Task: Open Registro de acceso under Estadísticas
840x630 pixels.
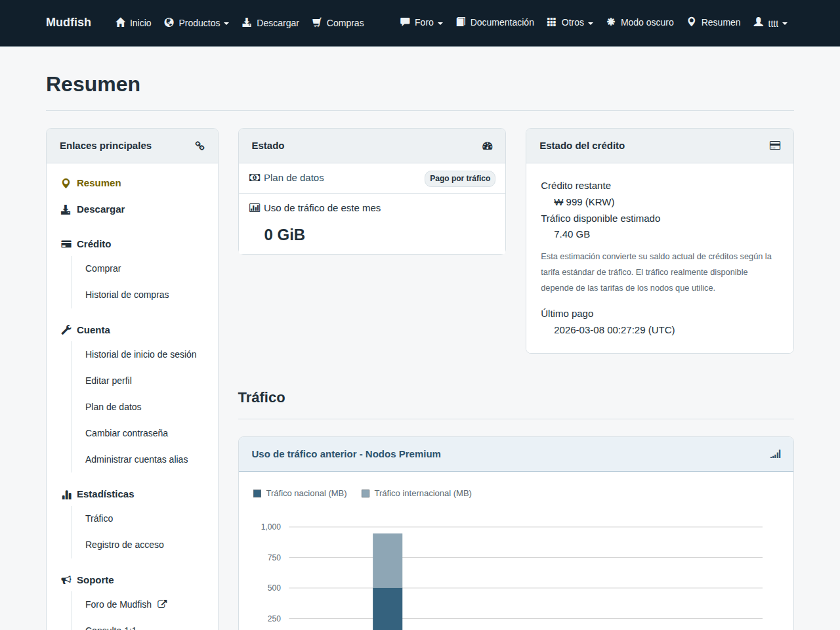Action: (x=125, y=545)
